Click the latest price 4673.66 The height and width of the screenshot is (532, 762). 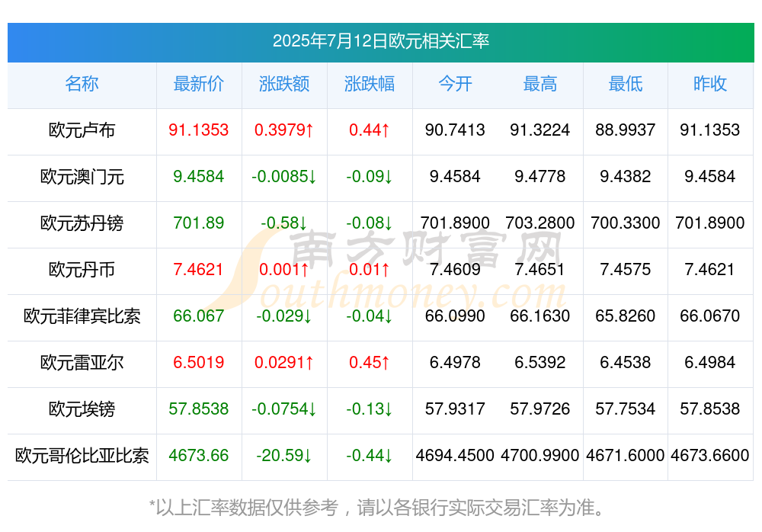[198, 456]
